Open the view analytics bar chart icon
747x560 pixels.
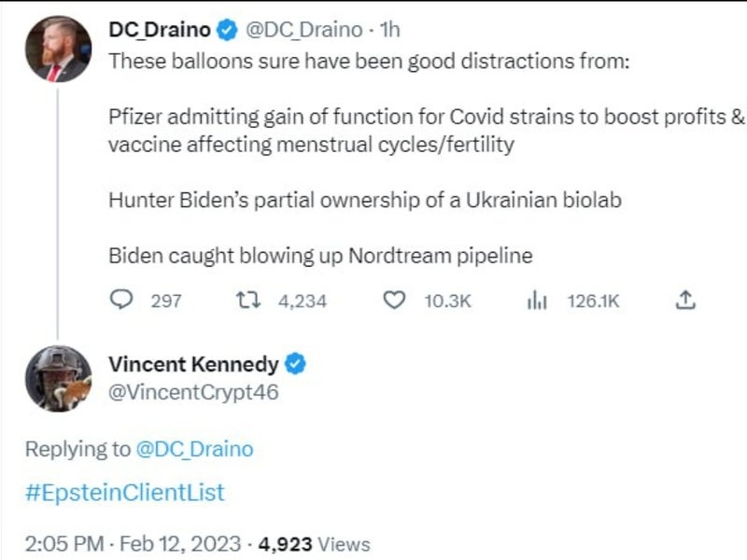coord(537,301)
